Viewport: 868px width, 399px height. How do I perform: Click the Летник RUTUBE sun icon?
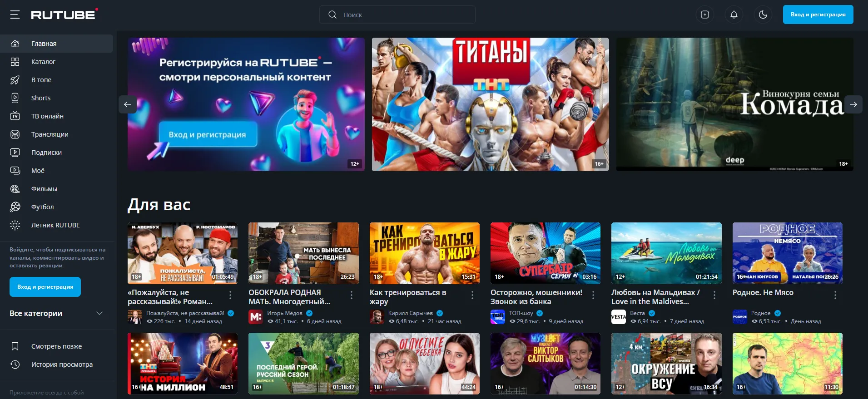(15, 225)
